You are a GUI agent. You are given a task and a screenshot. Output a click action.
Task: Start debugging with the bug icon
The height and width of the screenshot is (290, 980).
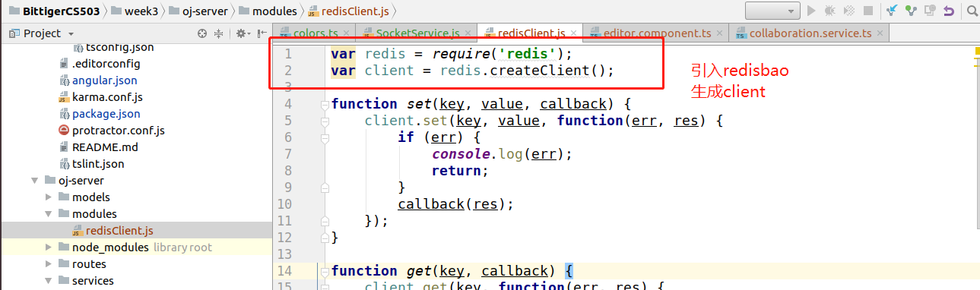point(830,11)
